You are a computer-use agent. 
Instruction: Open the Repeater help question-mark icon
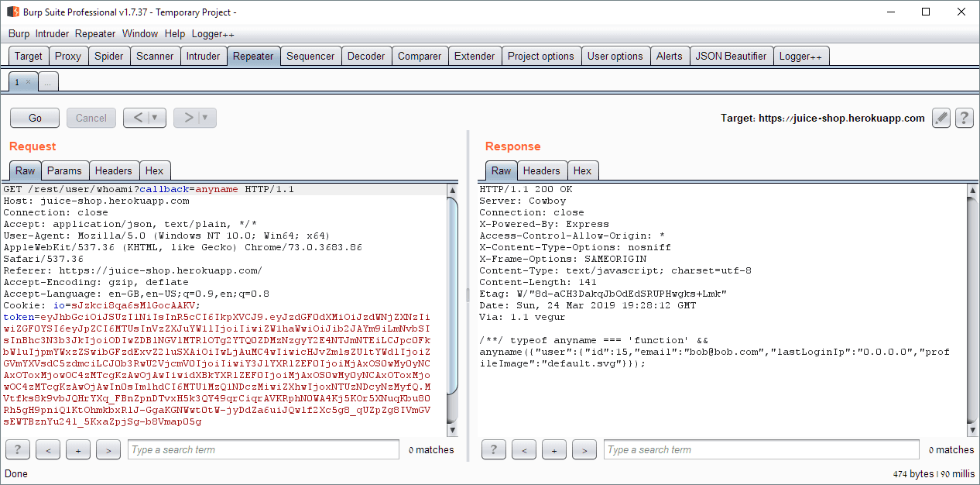[964, 118]
